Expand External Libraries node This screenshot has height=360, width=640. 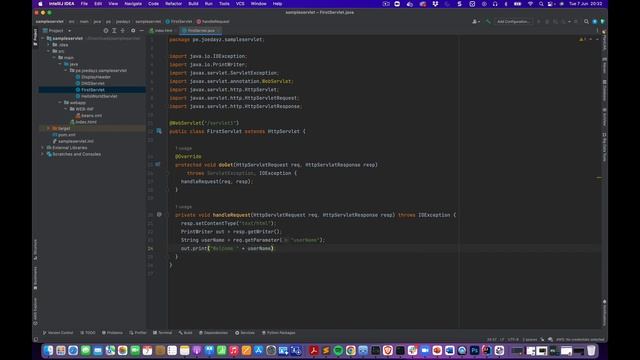point(43,148)
